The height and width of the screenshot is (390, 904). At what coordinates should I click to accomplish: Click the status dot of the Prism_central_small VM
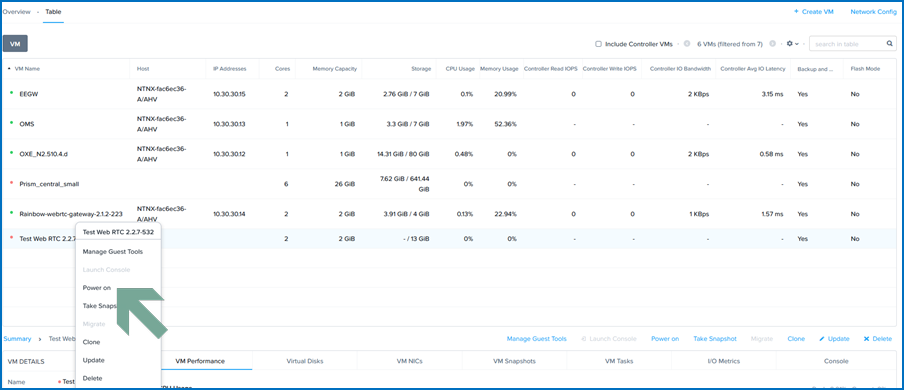click(x=12, y=183)
